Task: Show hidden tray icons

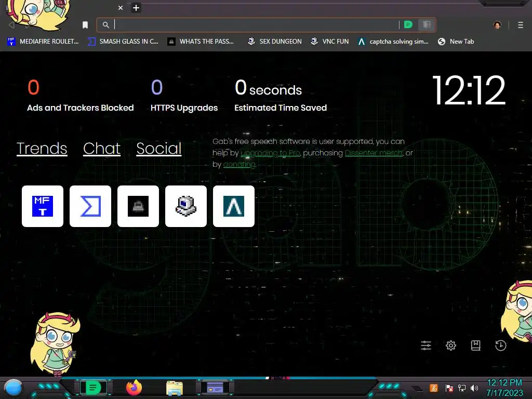Action: 418,389
